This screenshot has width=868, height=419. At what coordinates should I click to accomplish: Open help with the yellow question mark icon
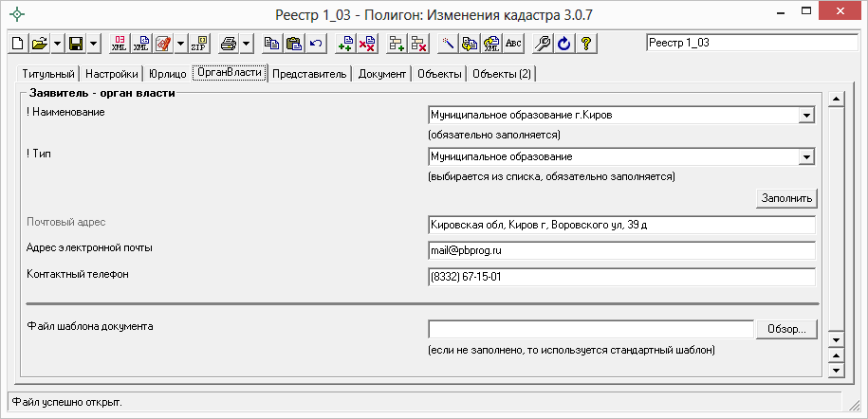tap(585, 44)
